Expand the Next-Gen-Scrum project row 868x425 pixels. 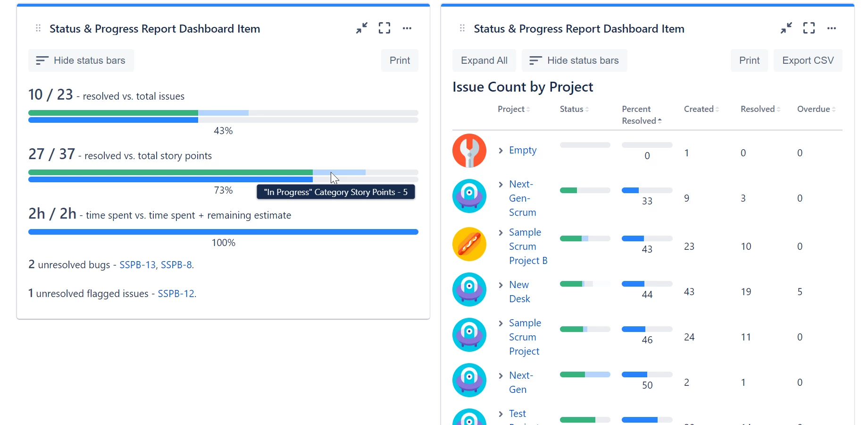click(x=501, y=185)
